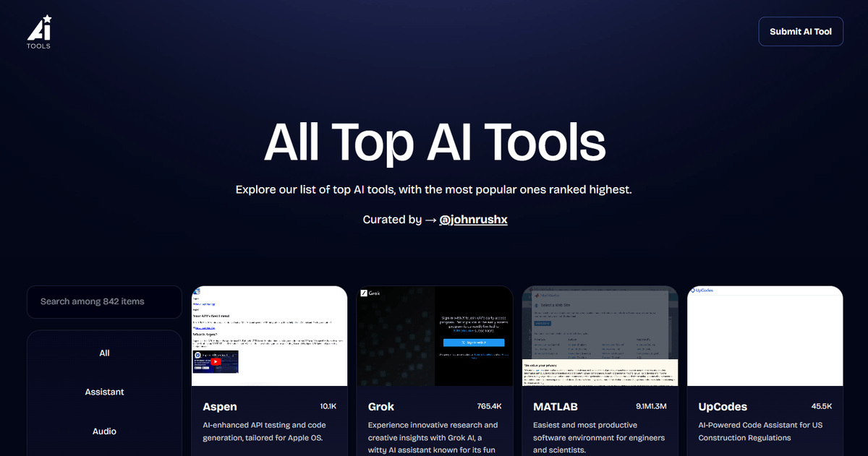Viewport: 868px width, 456px height.
Task: Open the @johnrushx curator link
Action: point(473,219)
